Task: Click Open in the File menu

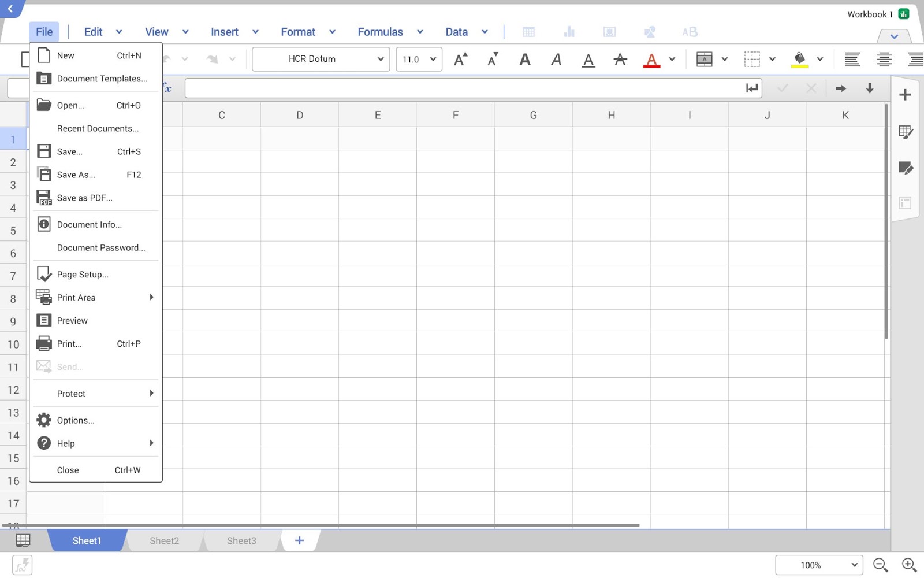Action: click(x=96, y=105)
